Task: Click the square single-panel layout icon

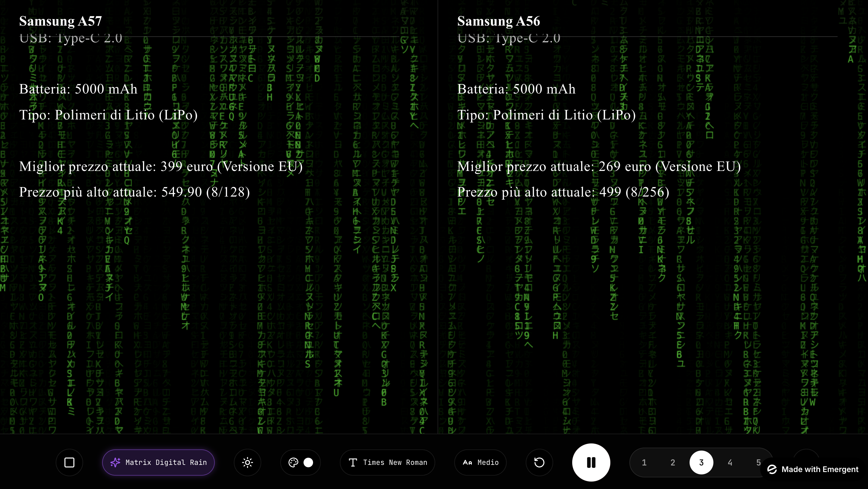Action: coord(69,462)
